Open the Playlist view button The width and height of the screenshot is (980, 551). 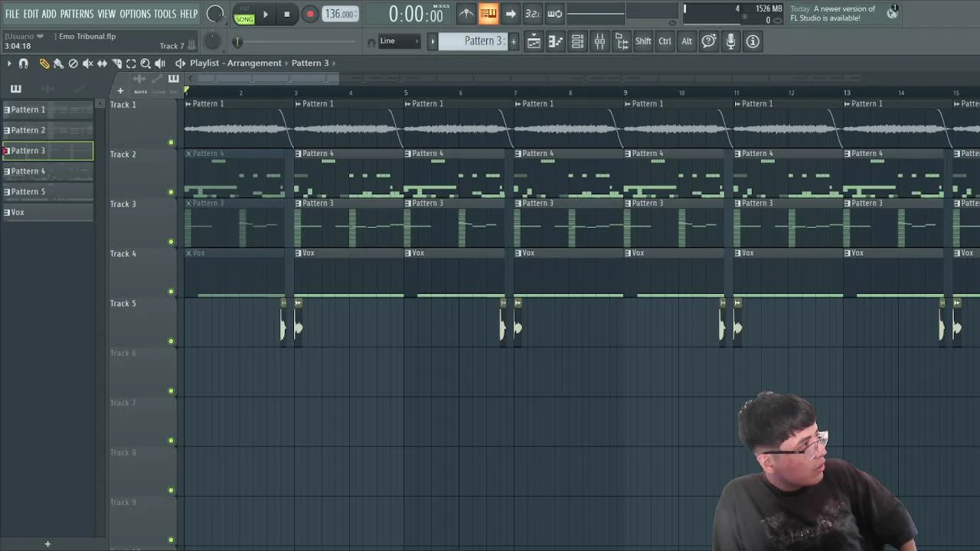pyautogui.click(x=534, y=41)
